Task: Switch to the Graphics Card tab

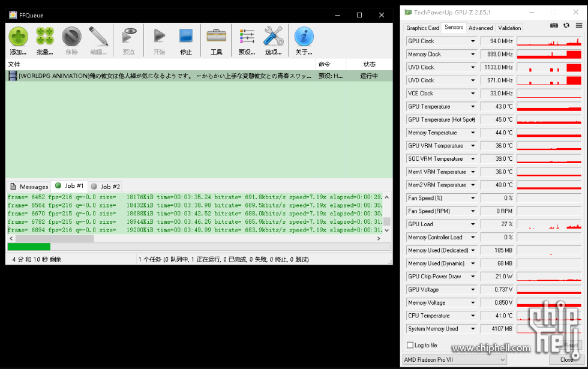Action: (422, 28)
